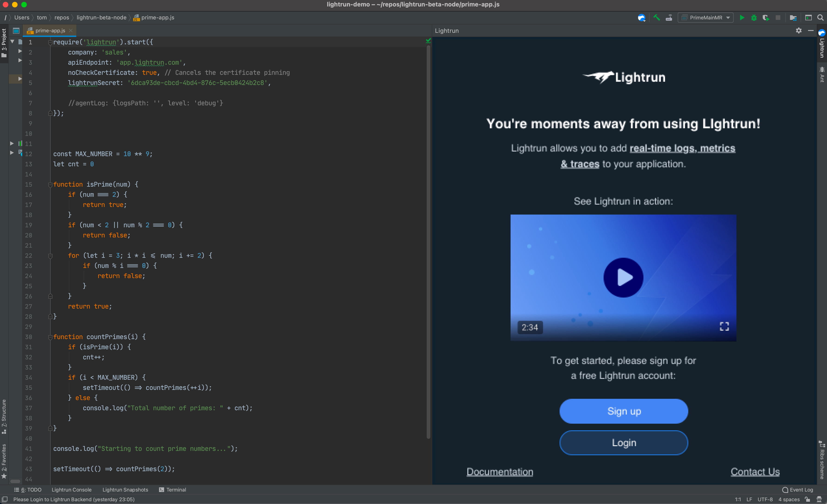Play the Lightrun intro video
The height and width of the screenshot is (504, 827).
click(623, 278)
